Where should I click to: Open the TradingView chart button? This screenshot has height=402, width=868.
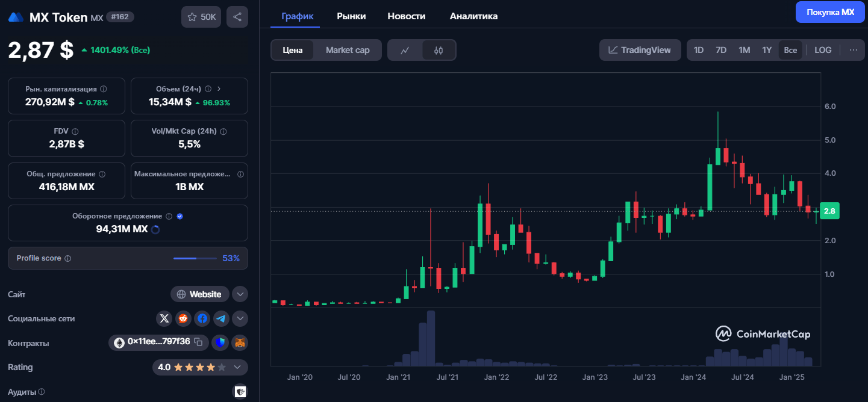pyautogui.click(x=640, y=50)
